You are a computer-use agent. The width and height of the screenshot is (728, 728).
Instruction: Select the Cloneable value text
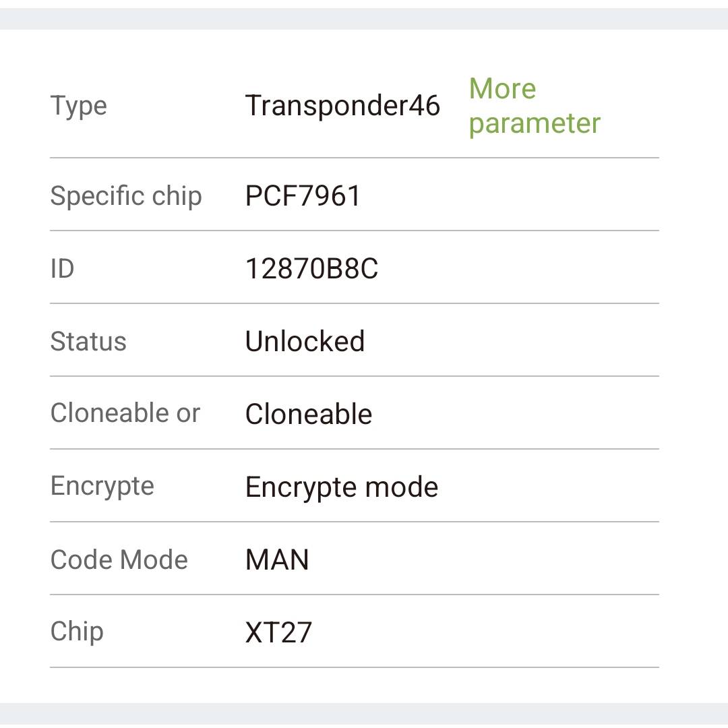pyautogui.click(x=308, y=414)
